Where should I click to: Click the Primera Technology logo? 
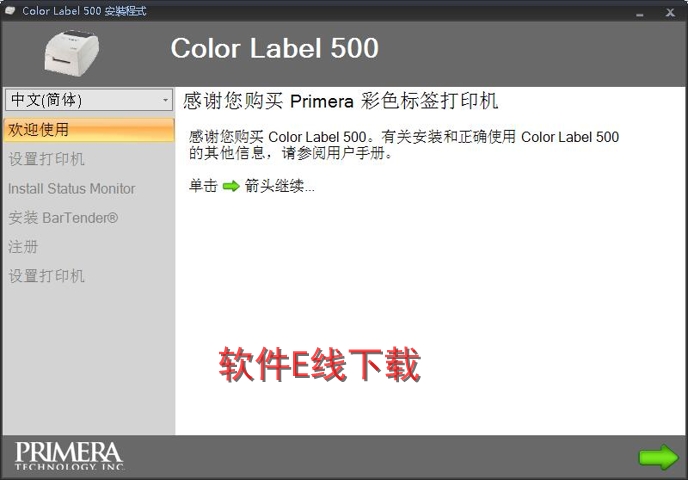tap(68, 455)
